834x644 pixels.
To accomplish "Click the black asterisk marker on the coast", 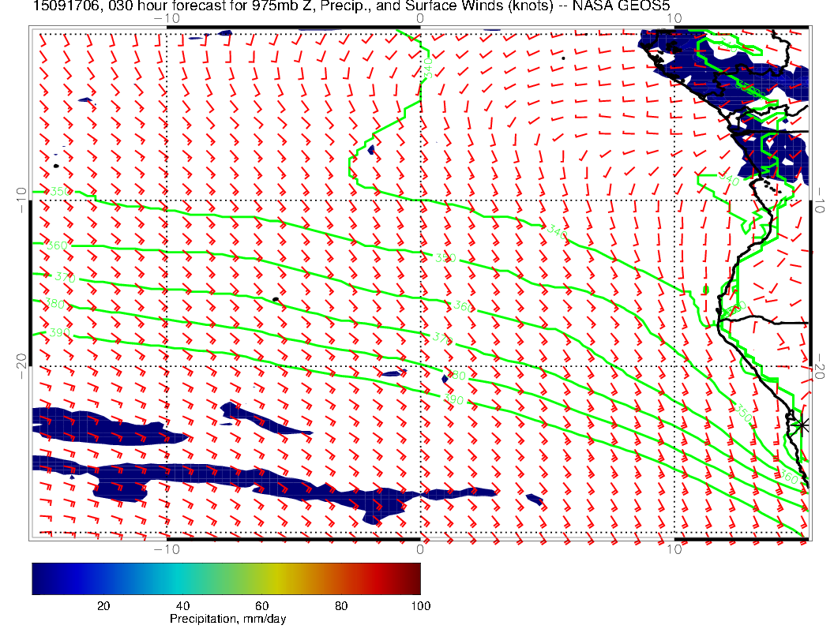I will [x=802, y=425].
